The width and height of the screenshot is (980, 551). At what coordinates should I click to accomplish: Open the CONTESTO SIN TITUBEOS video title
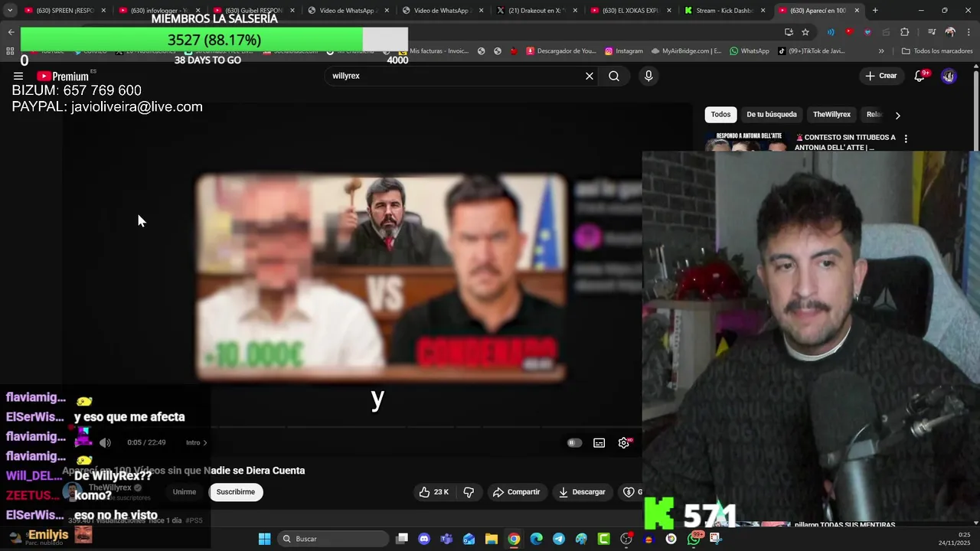click(x=845, y=142)
